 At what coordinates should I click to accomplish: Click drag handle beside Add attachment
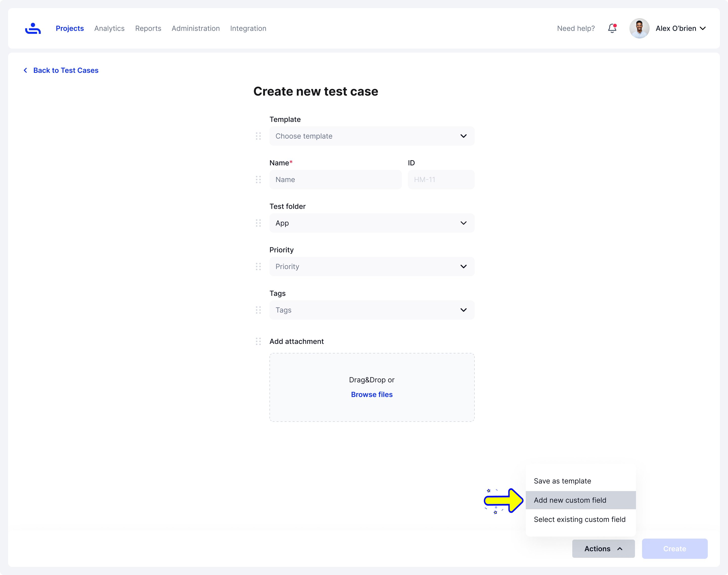pyautogui.click(x=258, y=341)
